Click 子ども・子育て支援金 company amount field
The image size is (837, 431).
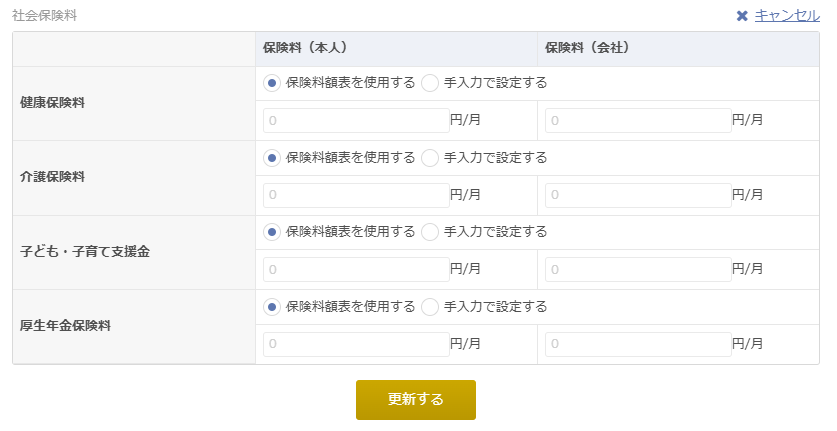(x=638, y=270)
